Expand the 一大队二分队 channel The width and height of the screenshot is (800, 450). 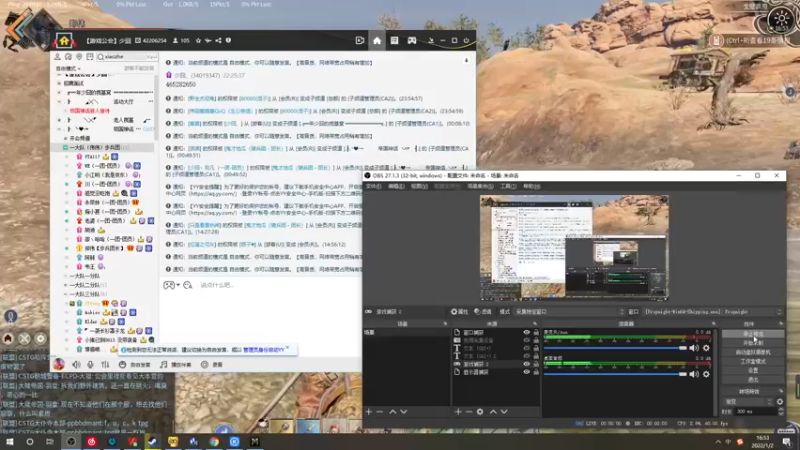coord(66,285)
